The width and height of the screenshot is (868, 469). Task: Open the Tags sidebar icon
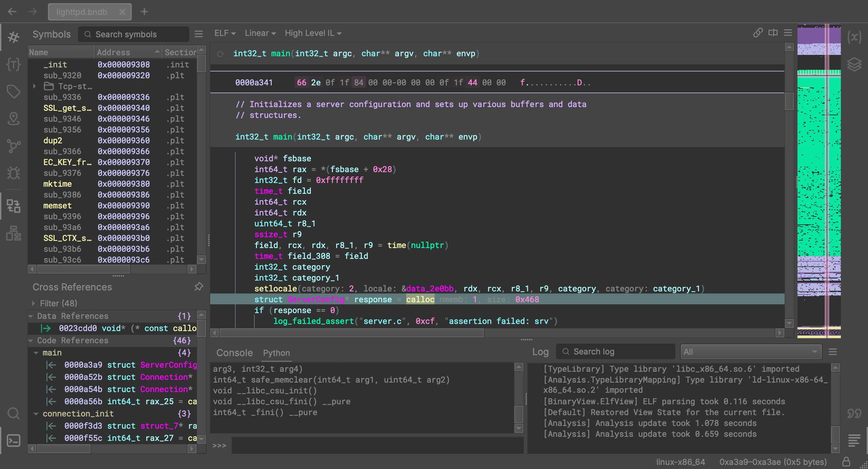(14, 91)
